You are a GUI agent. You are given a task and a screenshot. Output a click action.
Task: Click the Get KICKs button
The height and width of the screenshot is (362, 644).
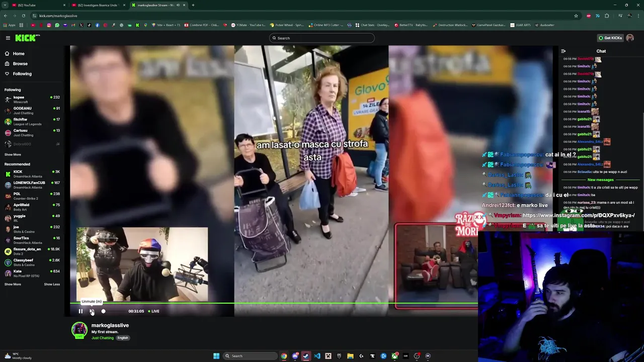pos(610,38)
